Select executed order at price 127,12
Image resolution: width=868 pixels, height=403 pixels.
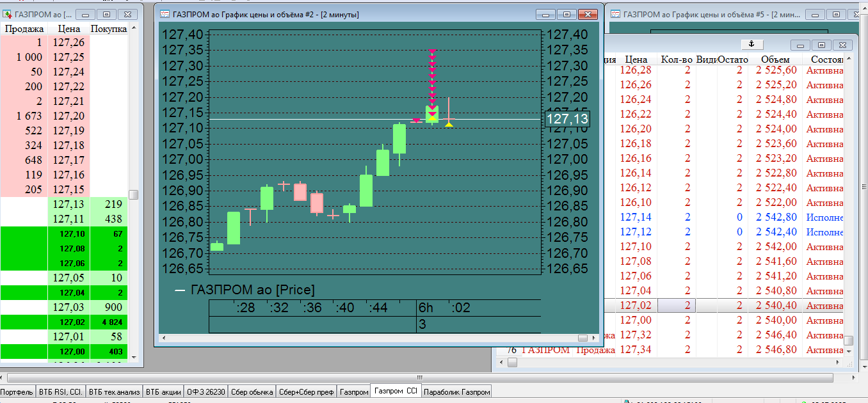tap(636, 232)
